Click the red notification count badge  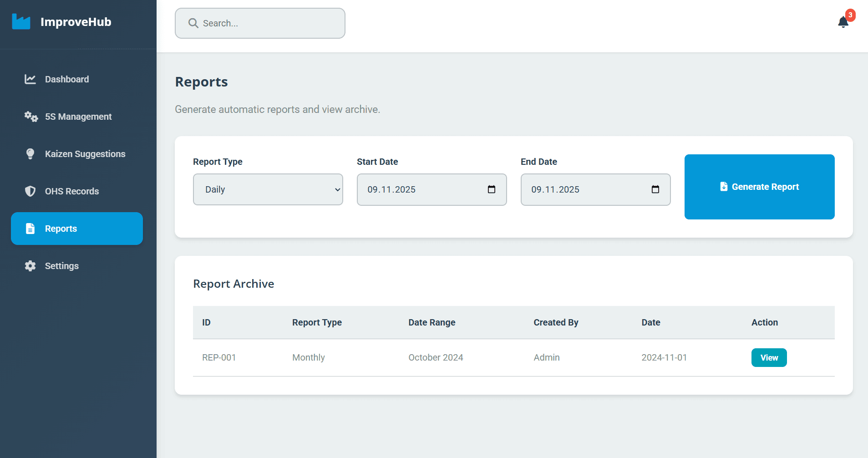850,15
